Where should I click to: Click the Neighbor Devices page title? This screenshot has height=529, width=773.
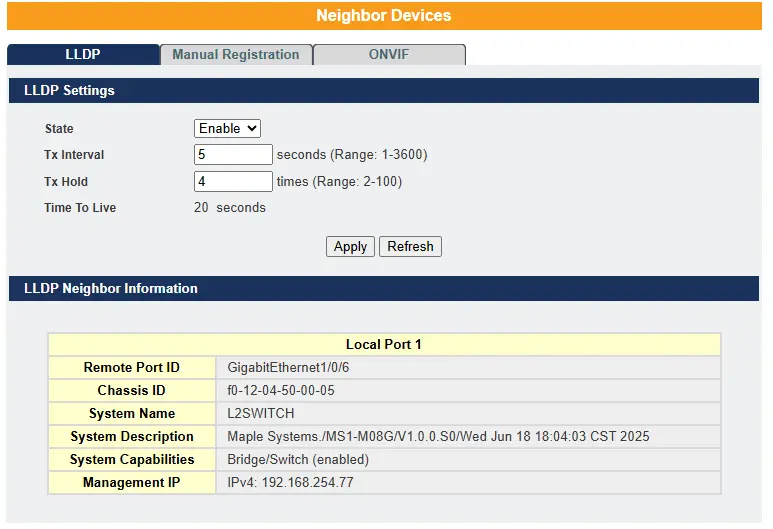pyautogui.click(x=384, y=15)
